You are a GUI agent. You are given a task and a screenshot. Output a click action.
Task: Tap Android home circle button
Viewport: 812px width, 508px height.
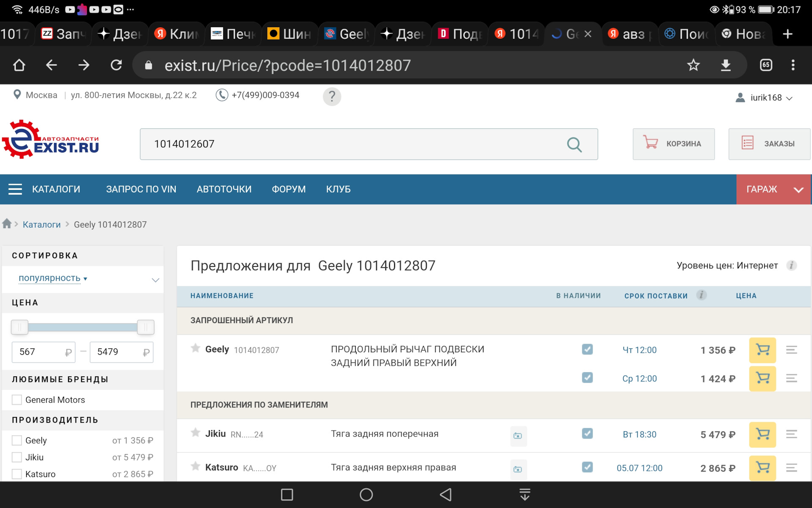point(366,494)
